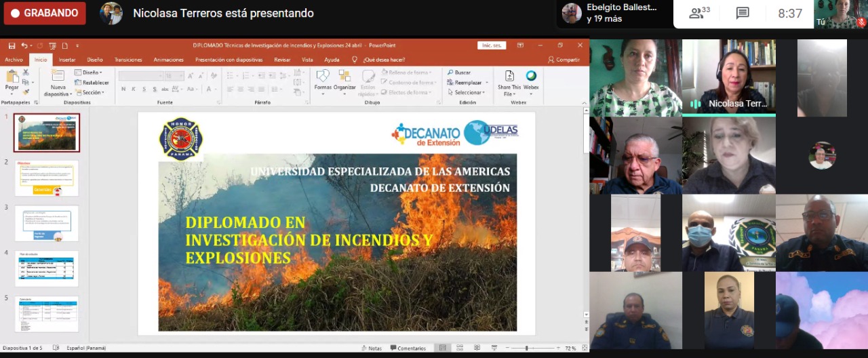Click the Inic. ses. sign-in button
The width and height of the screenshot is (868, 358).
pyautogui.click(x=492, y=45)
